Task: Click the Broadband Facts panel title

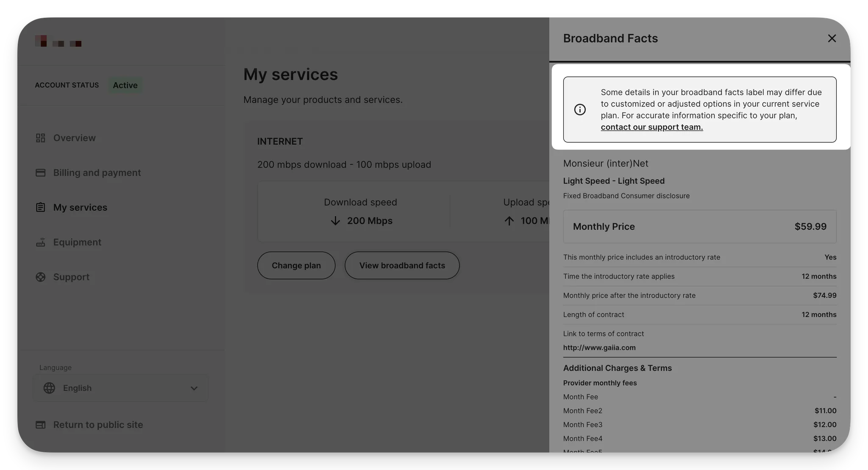Action: 610,39
